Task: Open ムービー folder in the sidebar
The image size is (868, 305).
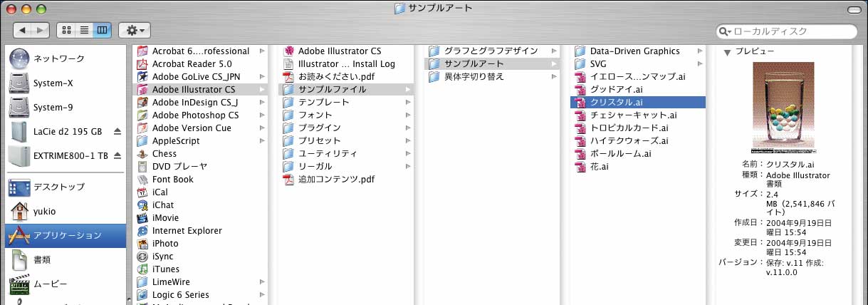Action: [x=66, y=284]
